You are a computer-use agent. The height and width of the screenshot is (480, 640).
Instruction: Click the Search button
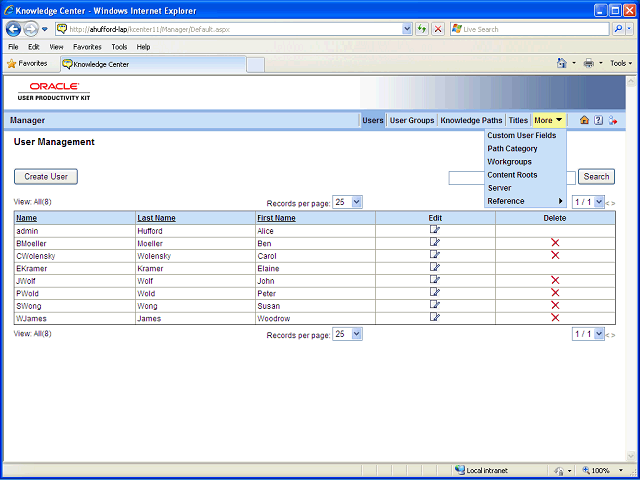click(596, 177)
